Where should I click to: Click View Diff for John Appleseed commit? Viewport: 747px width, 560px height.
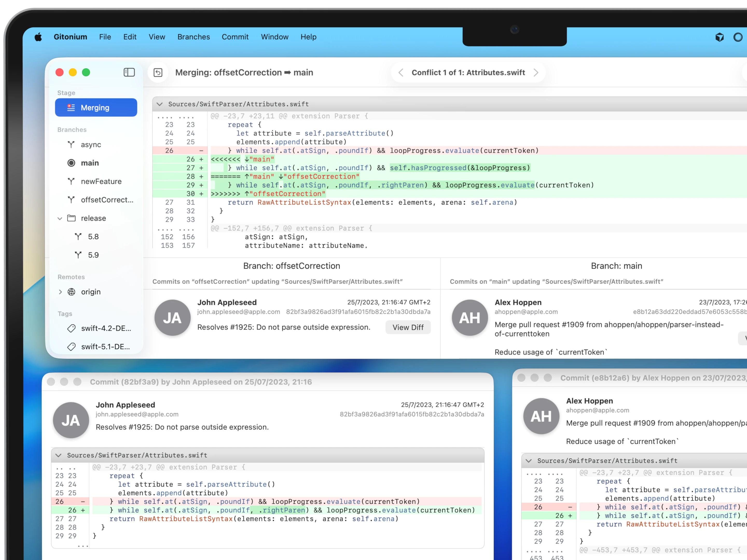(408, 327)
